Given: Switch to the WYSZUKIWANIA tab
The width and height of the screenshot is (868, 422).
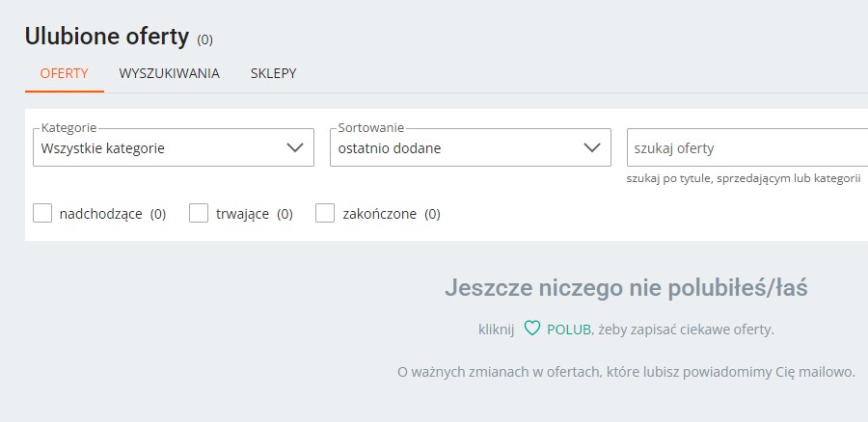Looking at the screenshot, I should (x=170, y=73).
